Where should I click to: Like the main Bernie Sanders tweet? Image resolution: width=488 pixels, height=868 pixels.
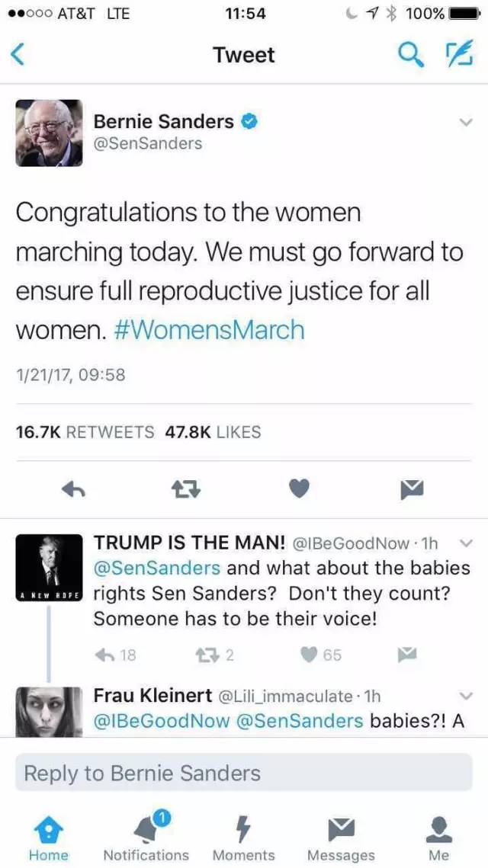pyautogui.click(x=300, y=490)
